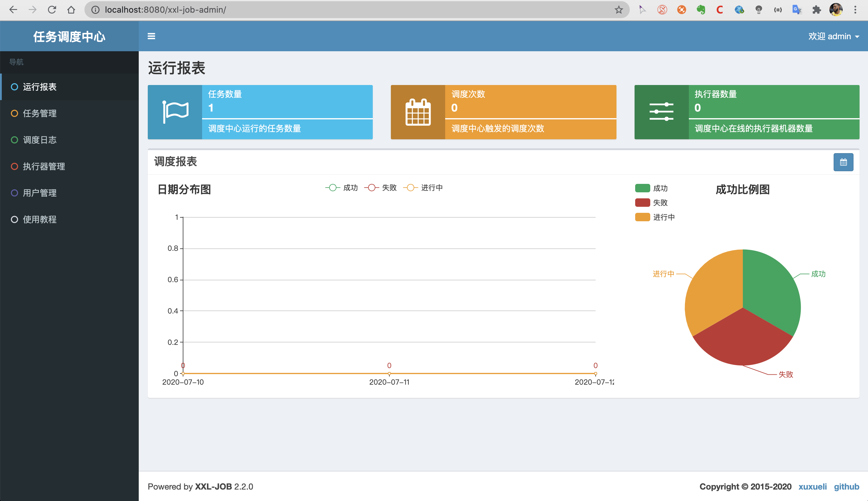Screen dimensions: 868x501
Task: Open 用户管理 in the sidebar
Action: pos(69,193)
